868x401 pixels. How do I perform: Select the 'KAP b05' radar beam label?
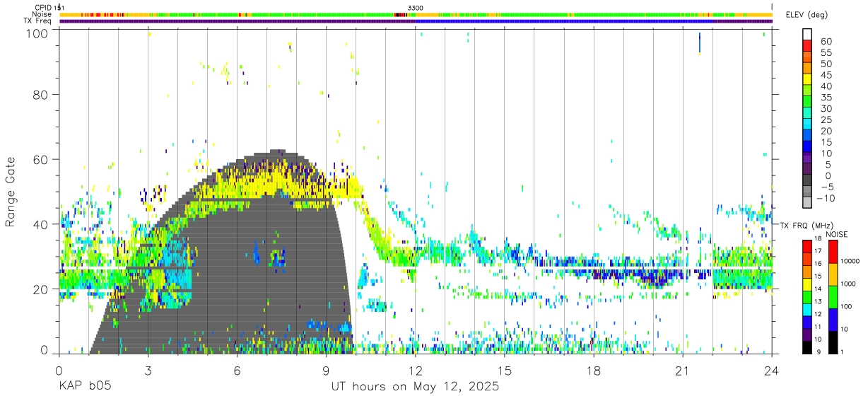tap(84, 387)
